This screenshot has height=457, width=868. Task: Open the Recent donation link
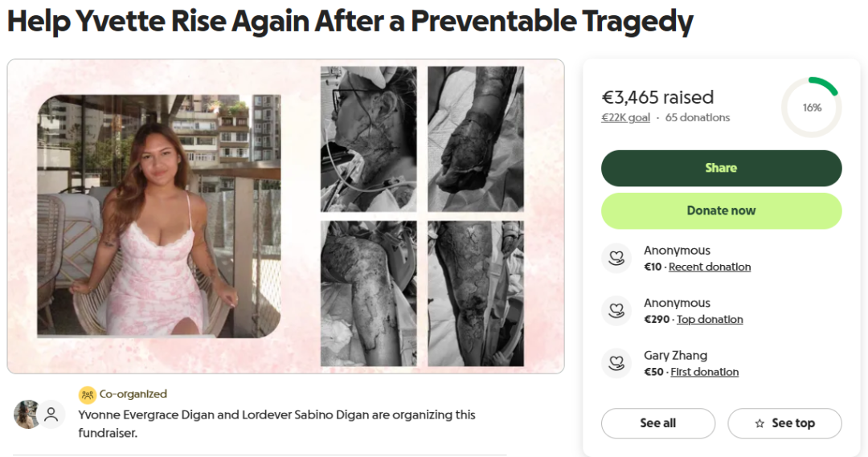pos(710,267)
